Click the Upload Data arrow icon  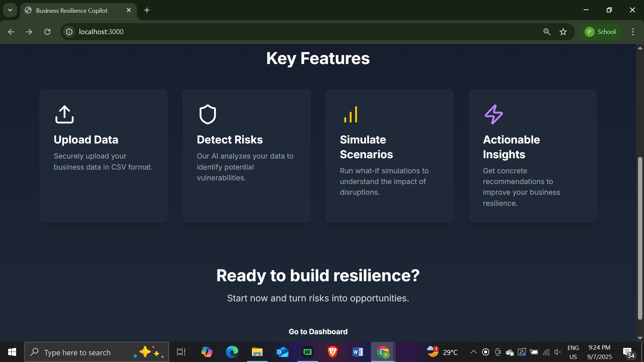[64, 114]
